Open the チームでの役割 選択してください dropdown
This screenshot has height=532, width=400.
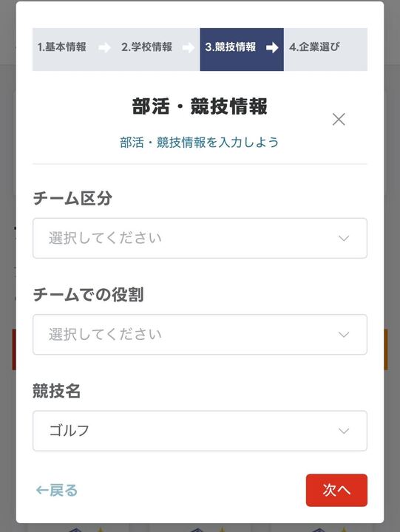tap(200, 335)
